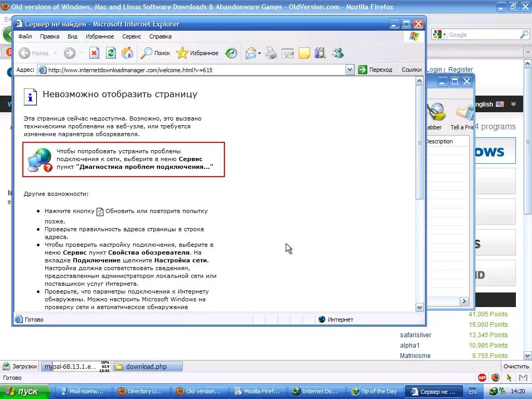Click the Forward arrow in IE toolbar
Image resolution: width=532 pixels, height=399 pixels.
click(x=70, y=53)
